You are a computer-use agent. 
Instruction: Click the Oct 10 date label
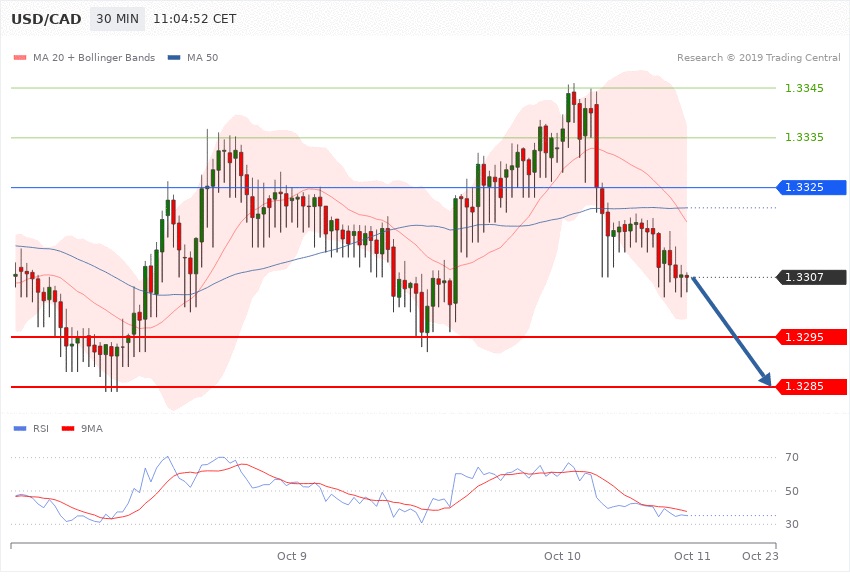[562, 555]
